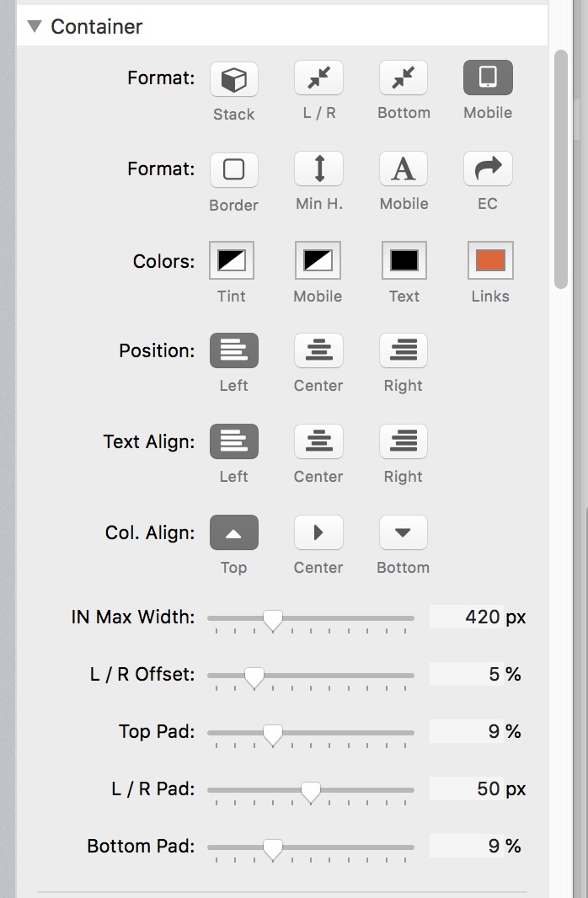
Task: Open the Mobile color swatch
Action: tap(318, 260)
